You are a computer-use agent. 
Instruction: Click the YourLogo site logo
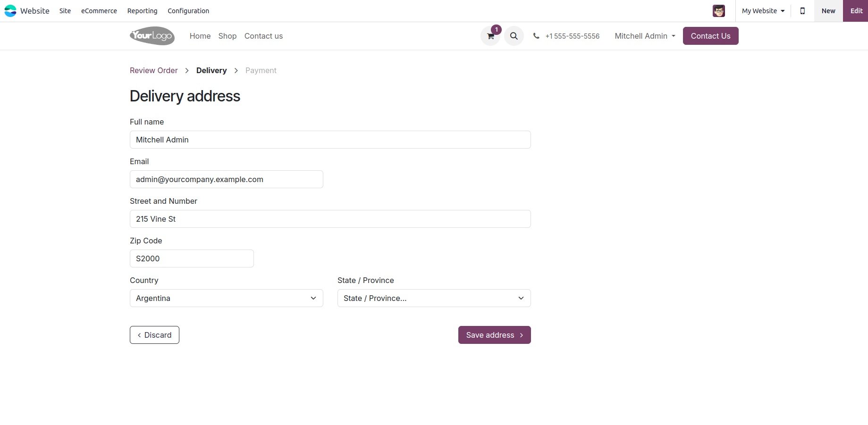pyautogui.click(x=152, y=36)
